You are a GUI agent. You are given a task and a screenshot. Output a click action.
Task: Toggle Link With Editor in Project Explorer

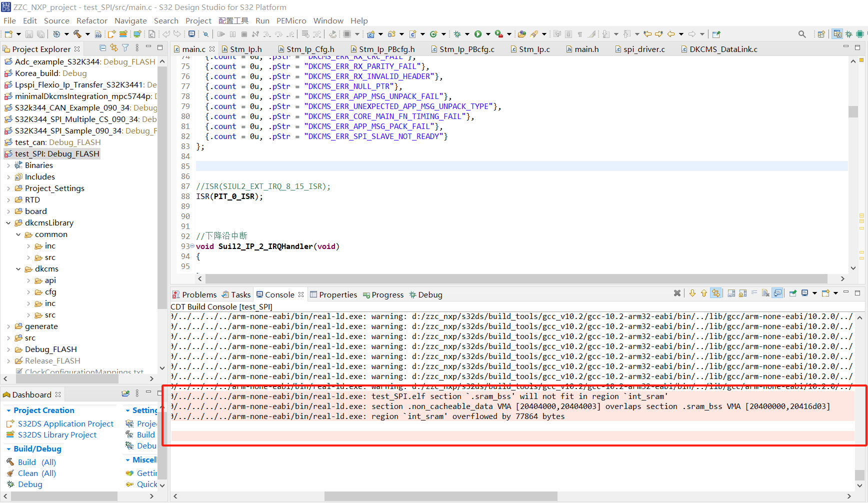(x=114, y=48)
